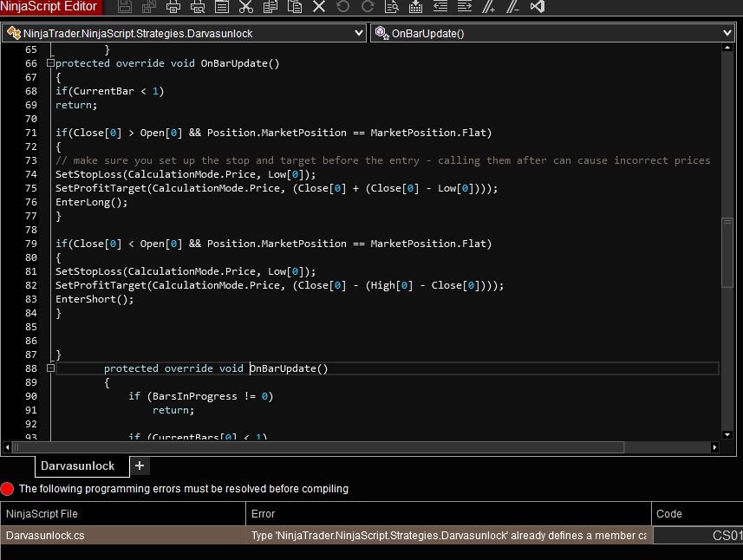Click the Delete X toolbar icon
Image resolution: width=743 pixels, height=560 pixels.
(x=319, y=7)
